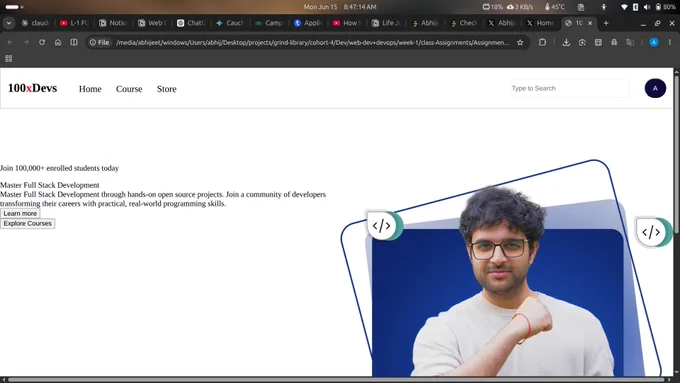Reload the page with the refresh icon

(42, 43)
